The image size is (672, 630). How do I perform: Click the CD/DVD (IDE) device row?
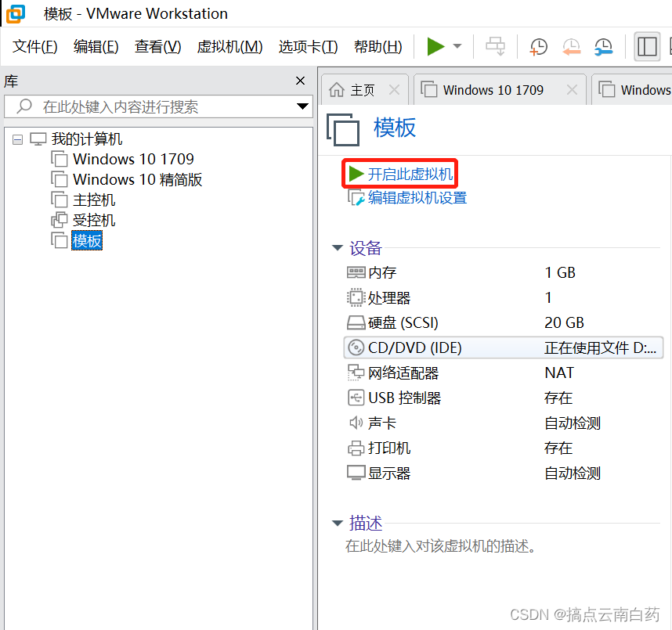(504, 347)
